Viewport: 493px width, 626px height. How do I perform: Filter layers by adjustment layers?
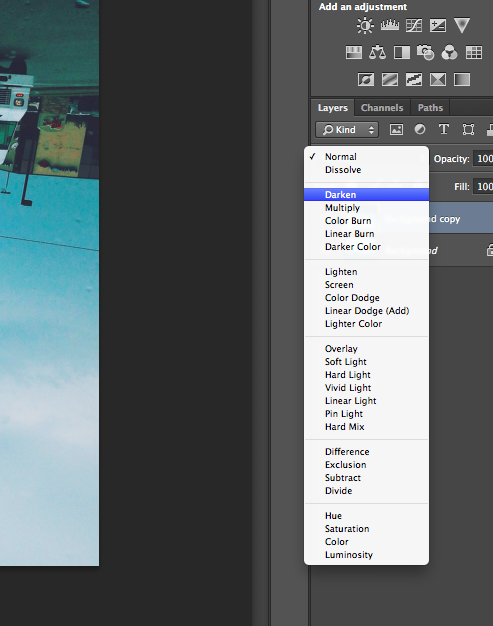tap(420, 129)
